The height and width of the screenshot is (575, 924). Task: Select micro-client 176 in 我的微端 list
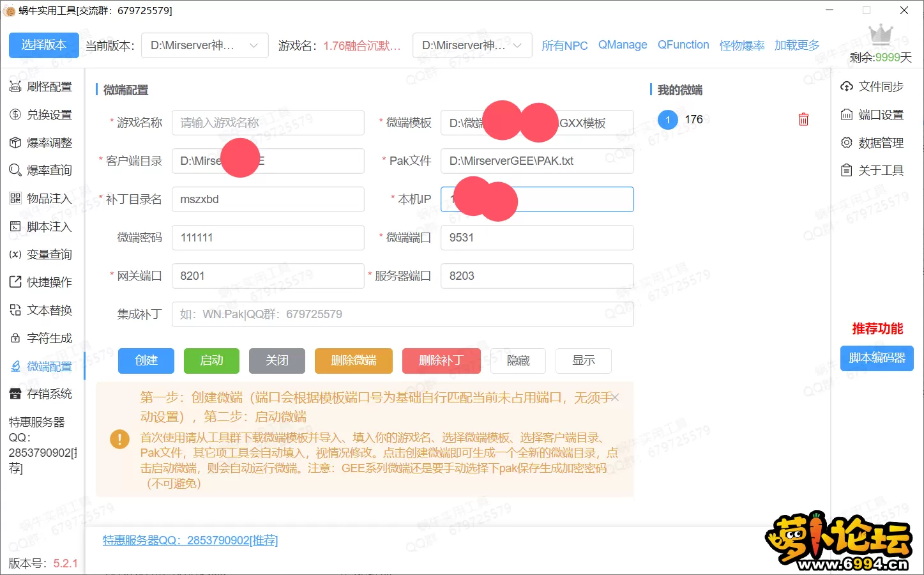693,119
